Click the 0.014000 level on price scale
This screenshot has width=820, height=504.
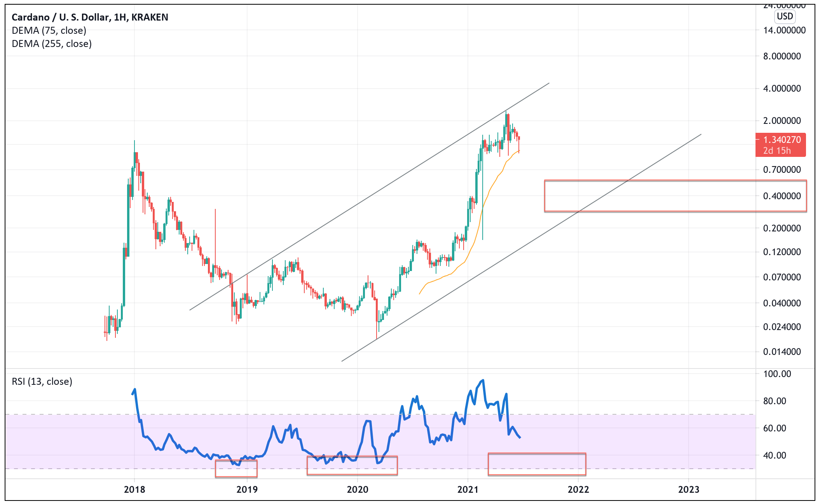click(782, 352)
